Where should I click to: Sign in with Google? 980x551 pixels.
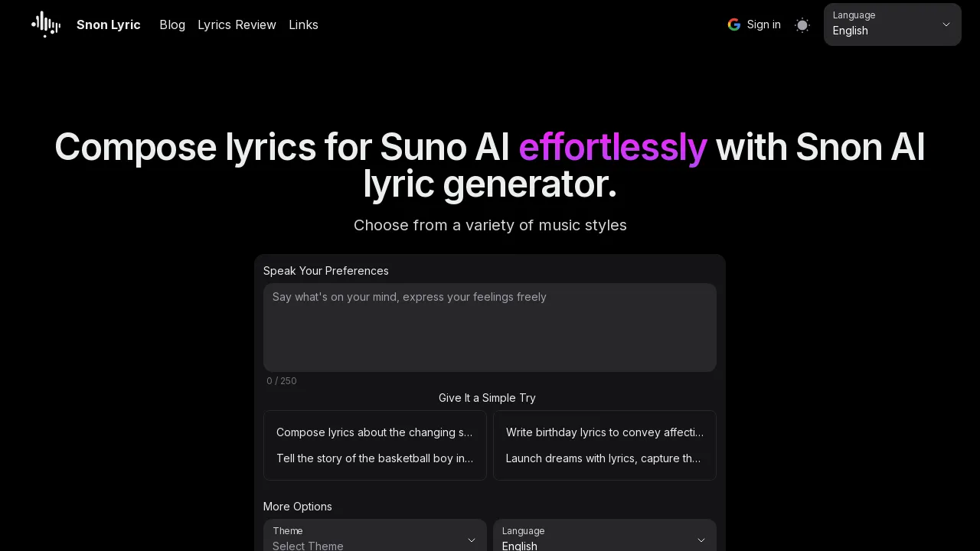coord(754,24)
